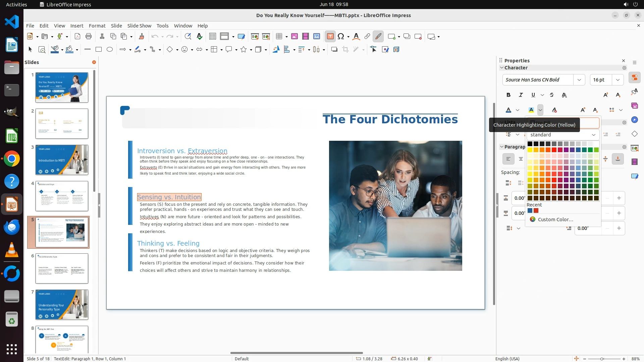
Task: Click the Insert Table toolbar icon
Action: (x=279, y=37)
